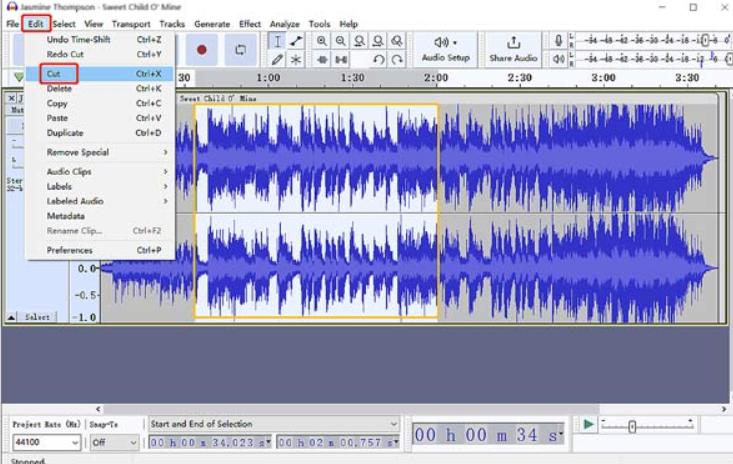This screenshot has height=464, width=733.
Task: Click the track Select button
Action: [x=37, y=316]
